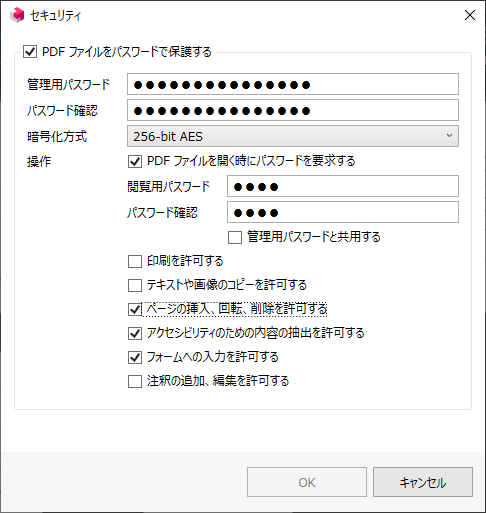Click the pink cube app icon in title bar
This screenshot has width=486, height=513.
point(17,15)
